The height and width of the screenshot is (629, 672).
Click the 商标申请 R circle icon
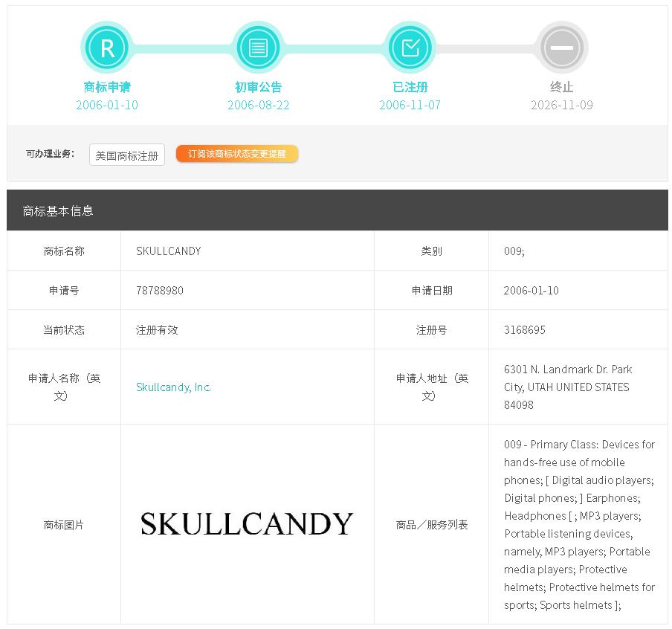107,48
